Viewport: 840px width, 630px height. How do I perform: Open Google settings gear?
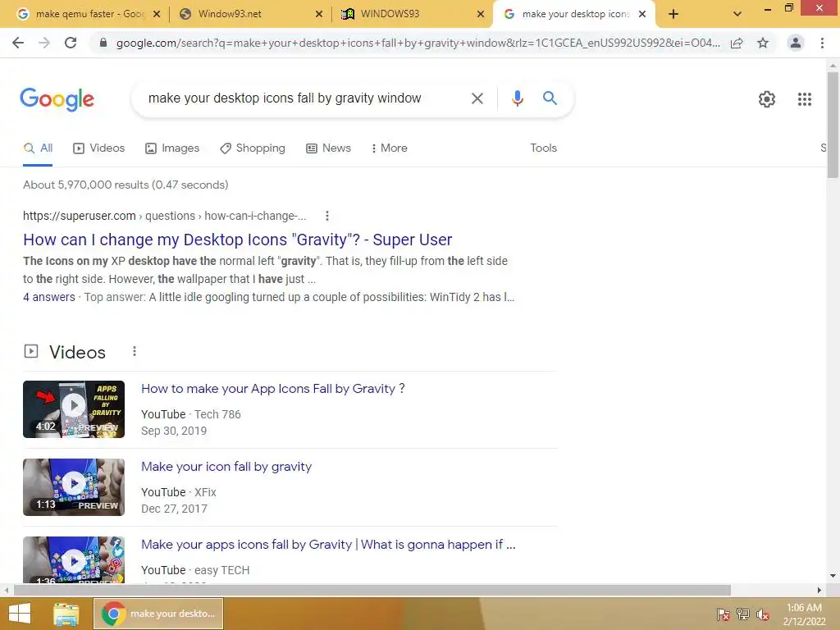767,99
